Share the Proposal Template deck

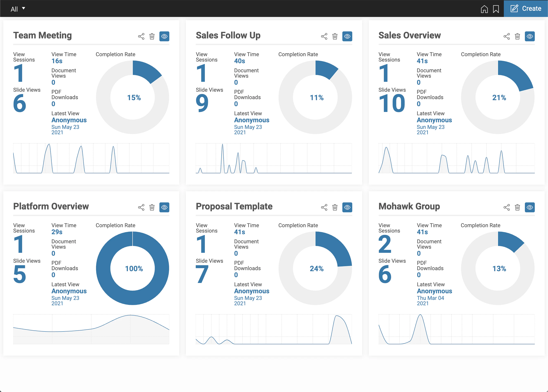(x=324, y=207)
